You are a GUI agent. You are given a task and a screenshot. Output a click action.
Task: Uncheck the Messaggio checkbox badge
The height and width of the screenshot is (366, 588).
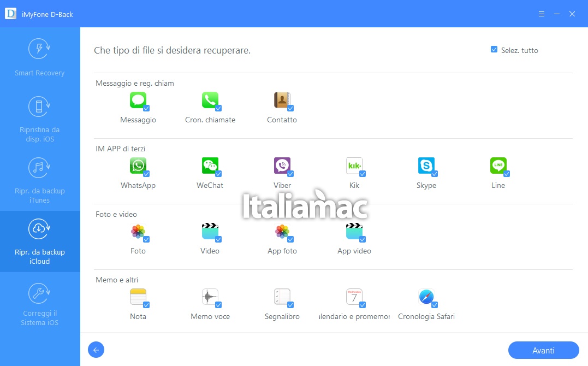click(x=147, y=109)
